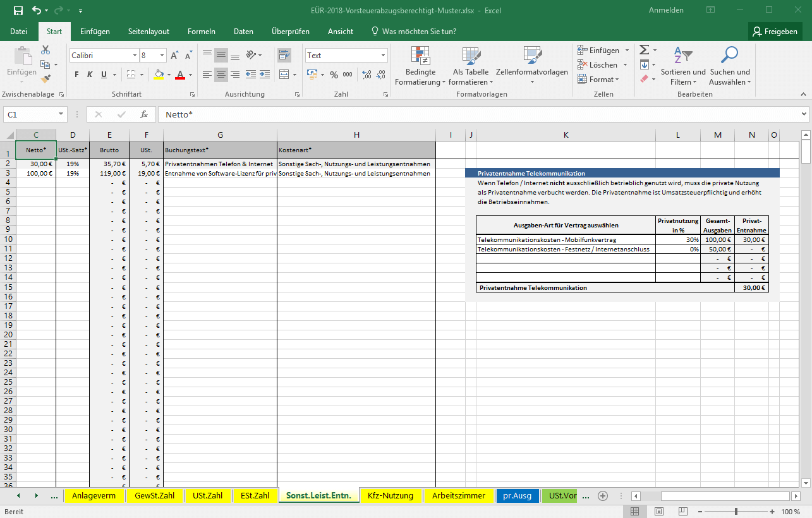Open the Formeln ribbon tab
812x518 pixels.
[x=201, y=32]
